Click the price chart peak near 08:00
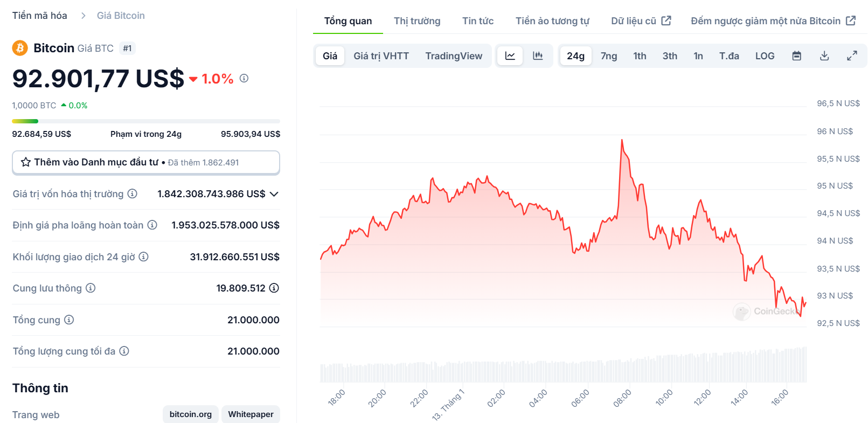Image resolution: width=868 pixels, height=423 pixels. click(x=622, y=141)
